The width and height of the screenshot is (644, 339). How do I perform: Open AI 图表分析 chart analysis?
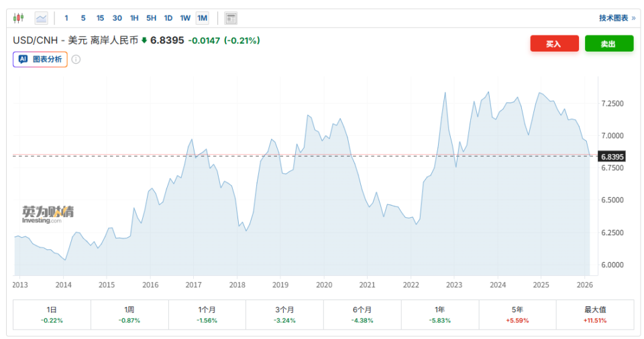[40, 59]
